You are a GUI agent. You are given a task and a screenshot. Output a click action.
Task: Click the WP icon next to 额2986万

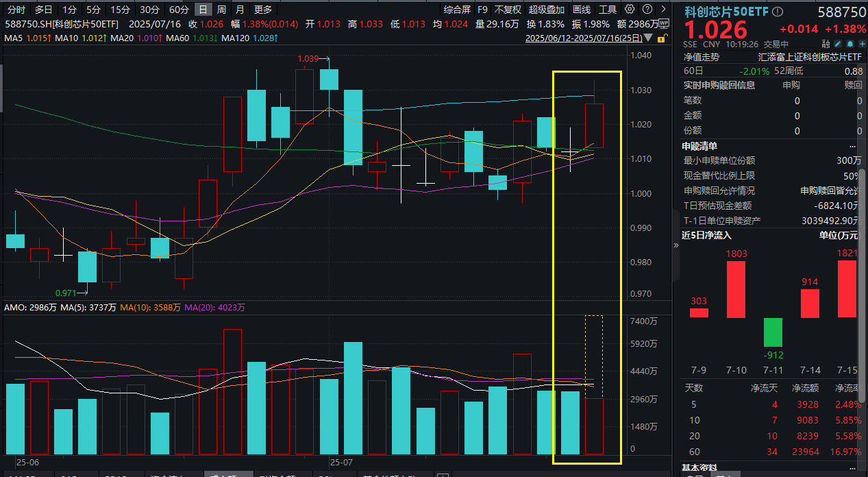click(x=662, y=23)
